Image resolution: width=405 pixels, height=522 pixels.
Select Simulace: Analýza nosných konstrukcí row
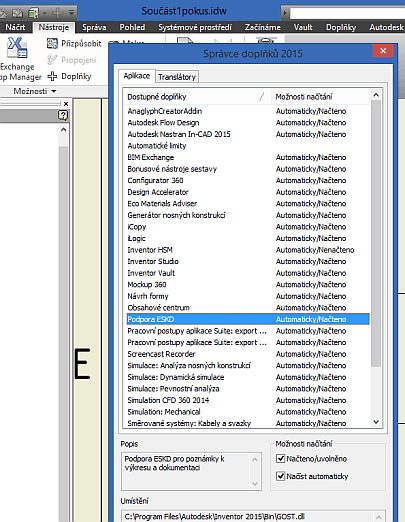tap(247, 365)
